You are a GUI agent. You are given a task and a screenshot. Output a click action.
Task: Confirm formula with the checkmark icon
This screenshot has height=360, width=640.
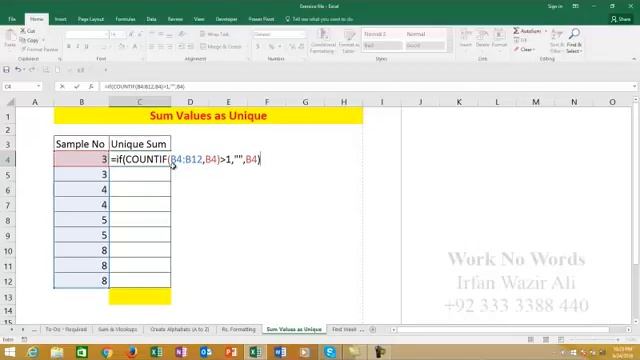[77, 87]
